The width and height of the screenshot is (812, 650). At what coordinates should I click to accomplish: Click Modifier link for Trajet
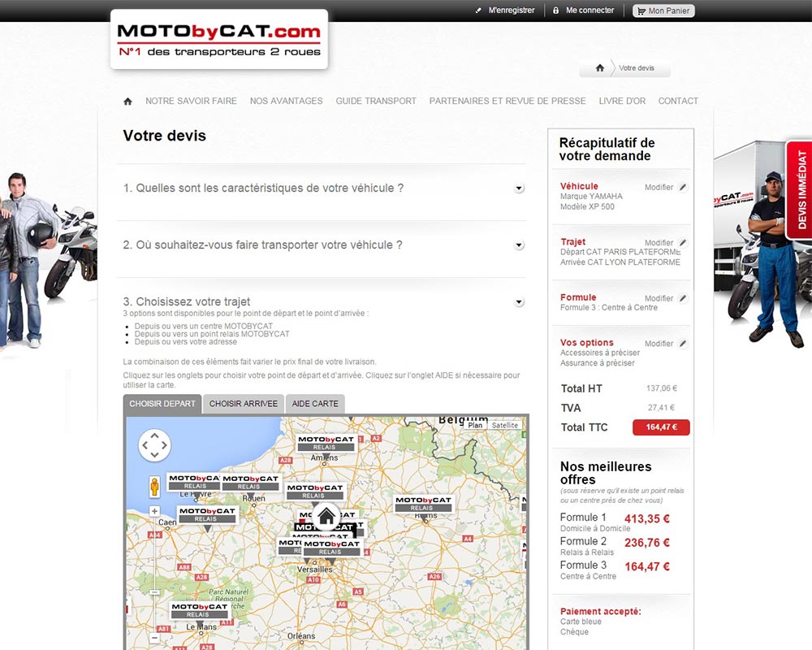[x=659, y=243]
